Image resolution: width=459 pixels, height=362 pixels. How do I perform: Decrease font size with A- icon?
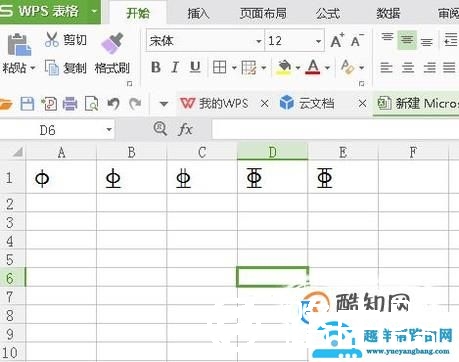pos(357,41)
